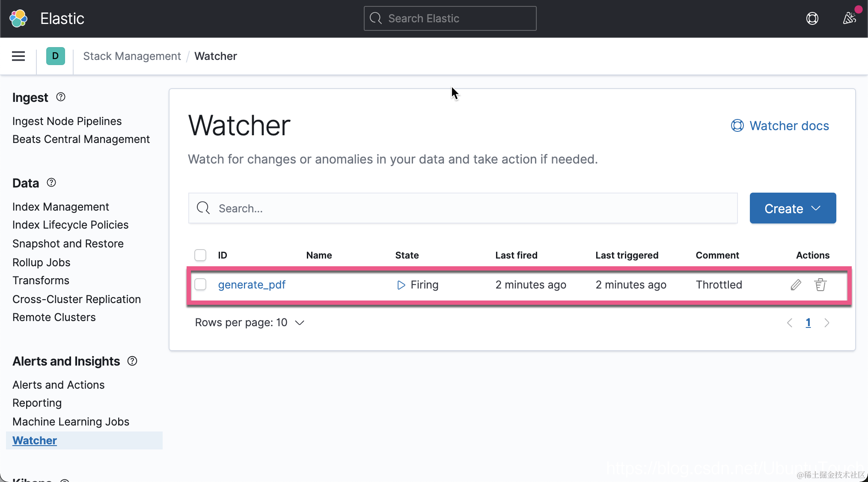
Task: Go to next page arrow
Action: click(x=826, y=323)
